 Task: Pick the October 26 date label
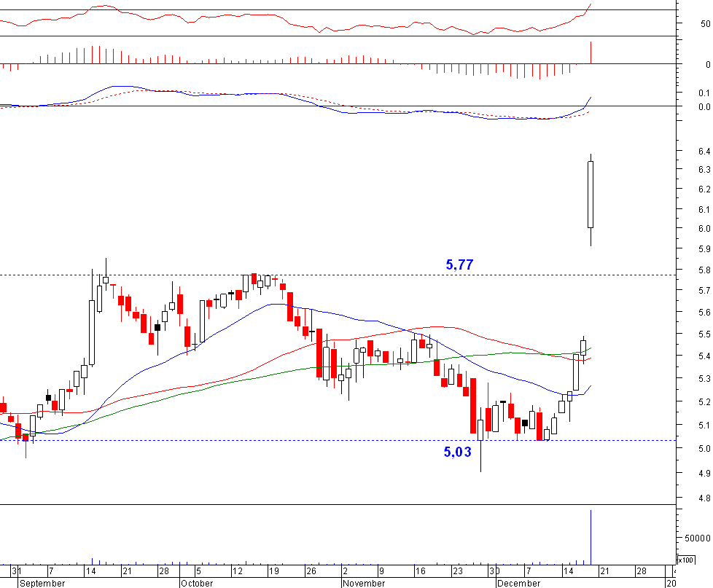pyautogui.click(x=311, y=571)
